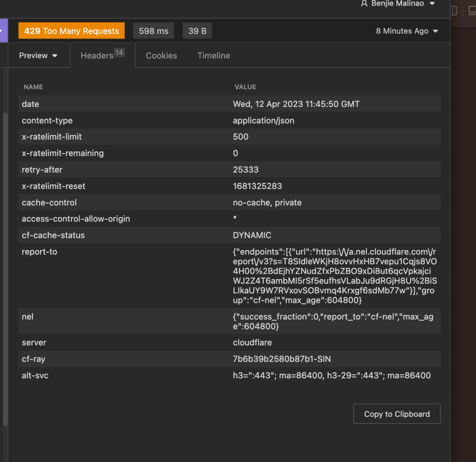Click the report-to header JSON value
Screen dimensions: 476x462
click(335, 276)
